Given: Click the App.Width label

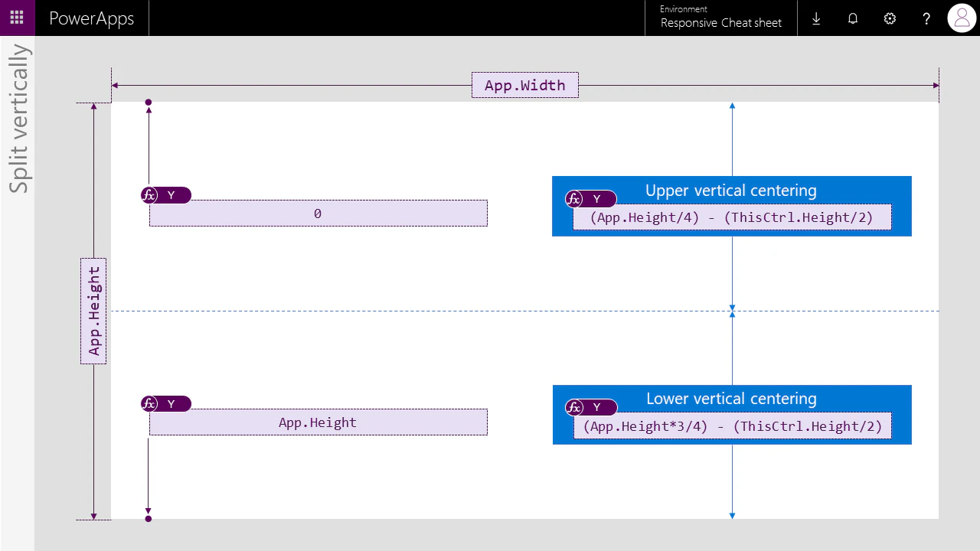Looking at the screenshot, I should [x=525, y=85].
